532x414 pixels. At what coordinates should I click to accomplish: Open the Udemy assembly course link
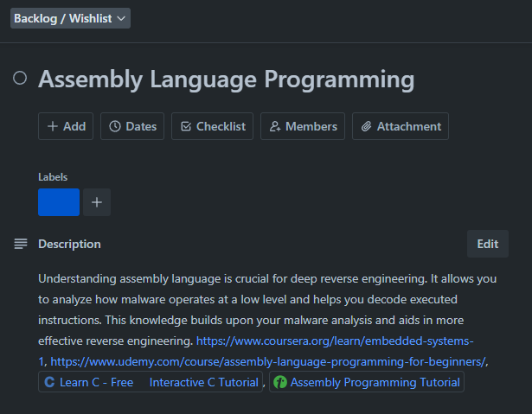click(x=268, y=361)
